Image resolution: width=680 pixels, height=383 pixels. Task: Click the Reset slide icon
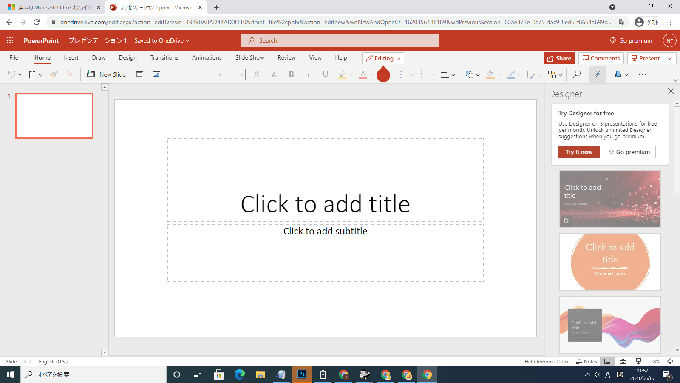click(156, 74)
